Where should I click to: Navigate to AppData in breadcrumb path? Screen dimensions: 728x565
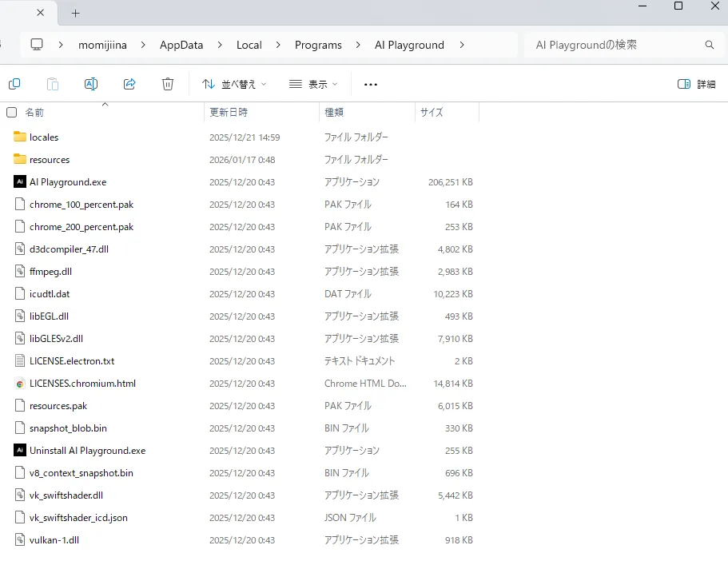pyautogui.click(x=181, y=46)
